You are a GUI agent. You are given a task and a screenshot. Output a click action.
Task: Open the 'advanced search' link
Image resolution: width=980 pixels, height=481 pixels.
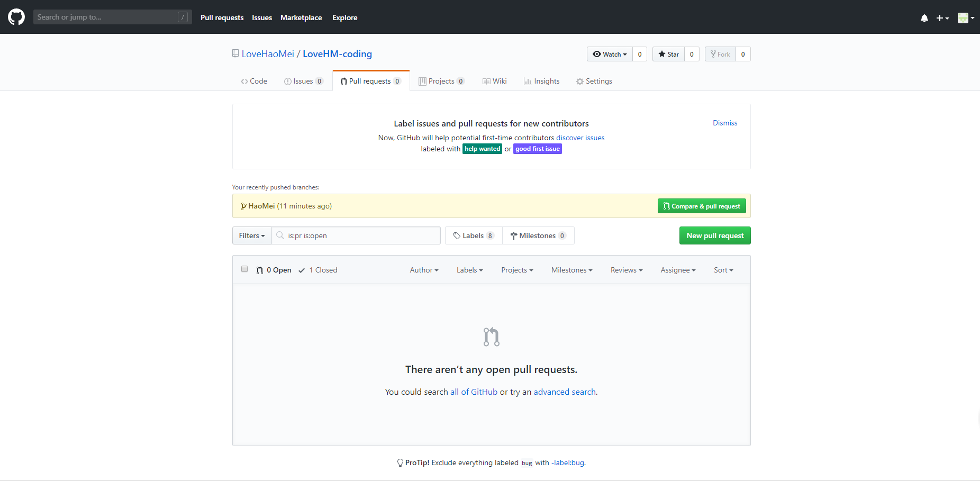coord(565,392)
